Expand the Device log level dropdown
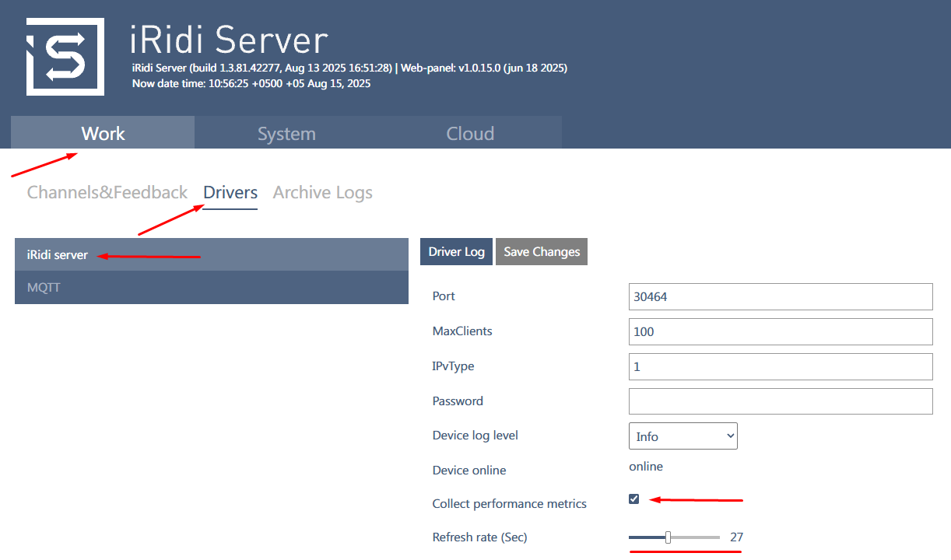The image size is (951, 560). (x=683, y=436)
